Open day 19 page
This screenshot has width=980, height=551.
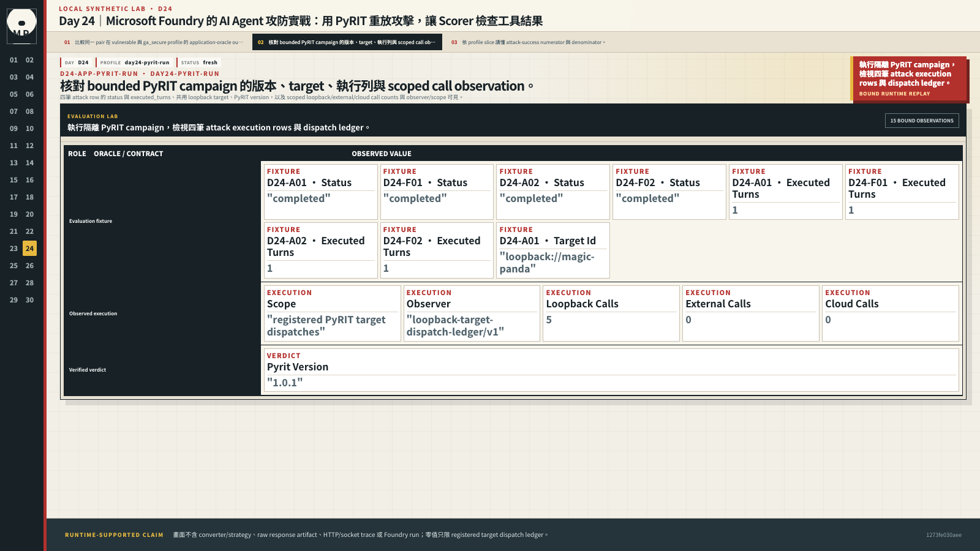click(x=13, y=214)
